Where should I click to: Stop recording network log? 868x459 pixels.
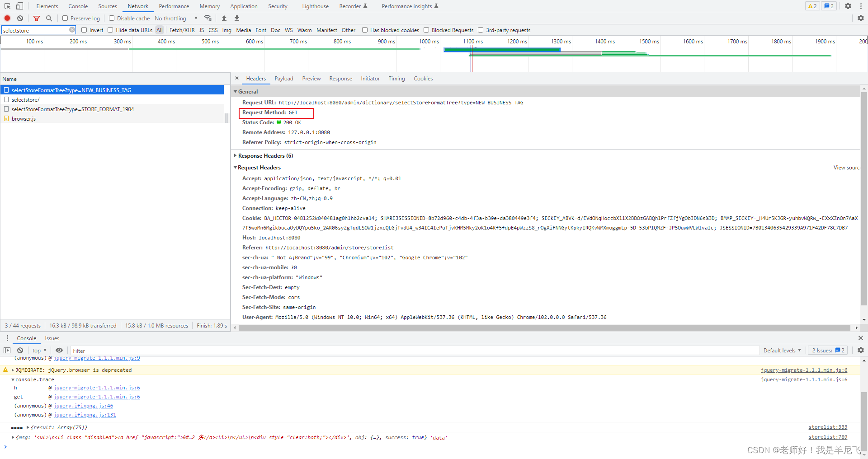point(7,18)
